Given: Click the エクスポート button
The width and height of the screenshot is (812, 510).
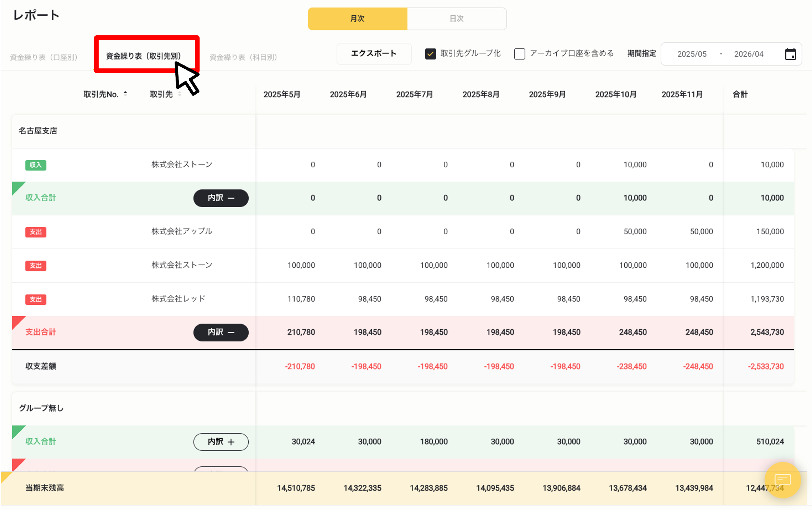Looking at the screenshot, I should pyautogui.click(x=374, y=53).
